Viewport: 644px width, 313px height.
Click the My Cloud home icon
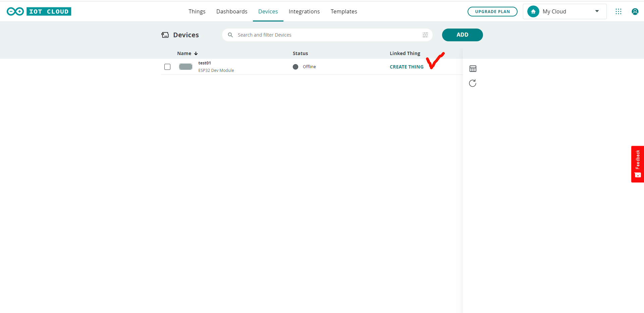coord(533,11)
